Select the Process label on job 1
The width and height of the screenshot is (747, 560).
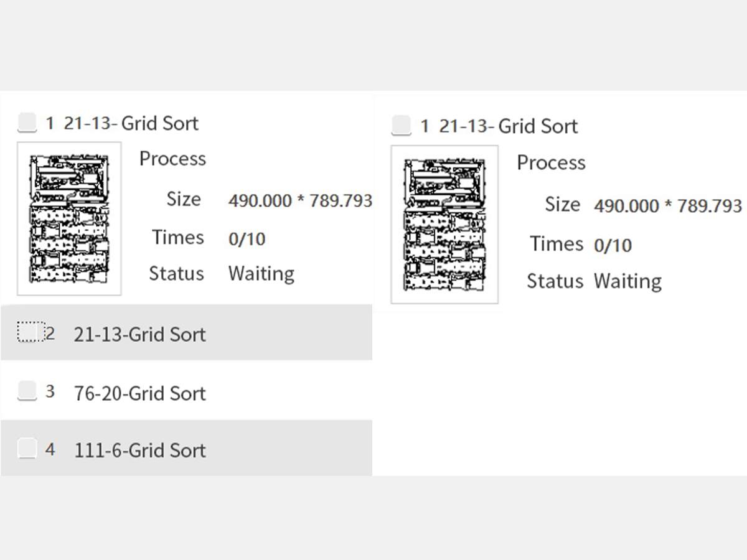point(172,159)
